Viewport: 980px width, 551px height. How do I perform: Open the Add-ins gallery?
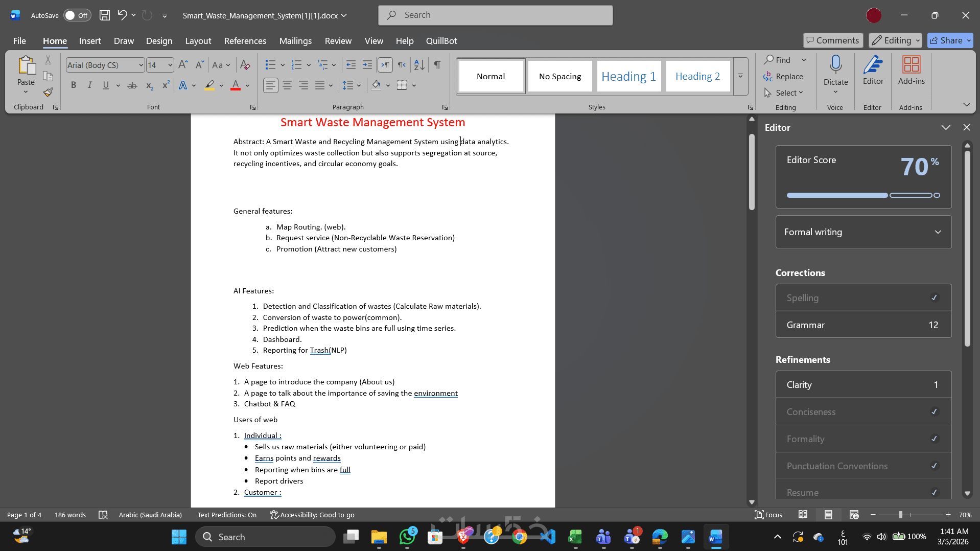tap(912, 71)
